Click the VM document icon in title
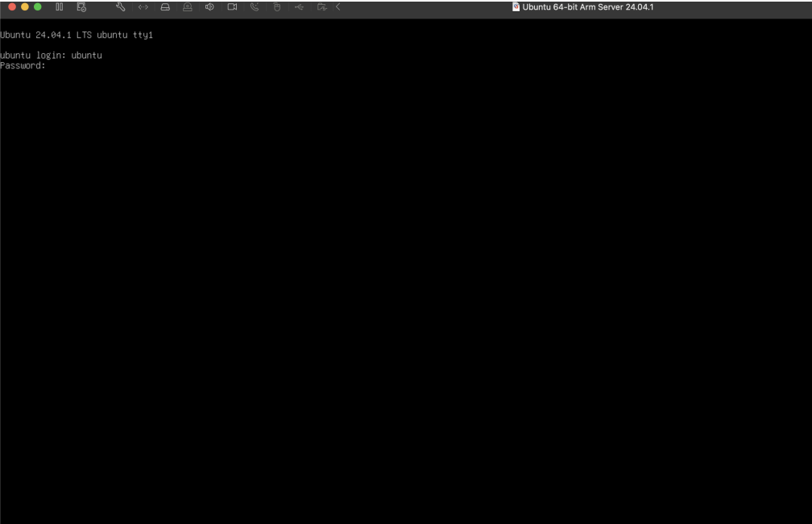Screen dimensions: 812x524 [516, 8]
